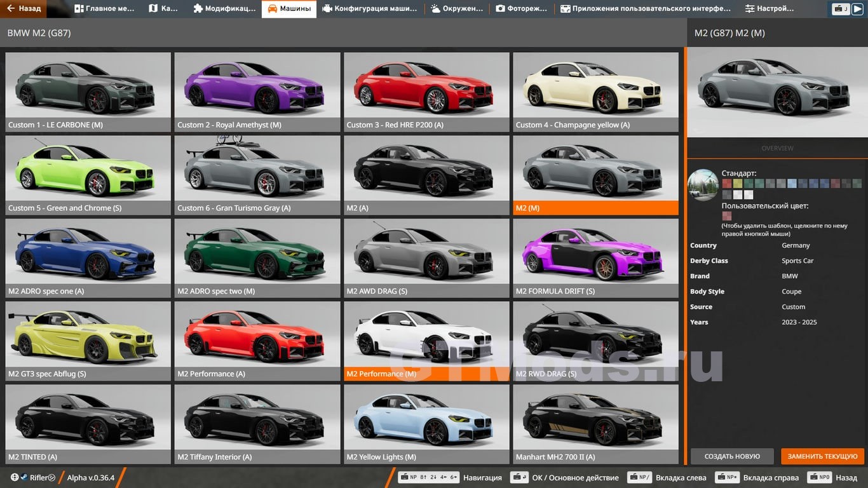Viewport: 868px width, 488px height.
Task: Click the NP0 Назад hint in status bar
Action: 832,477
